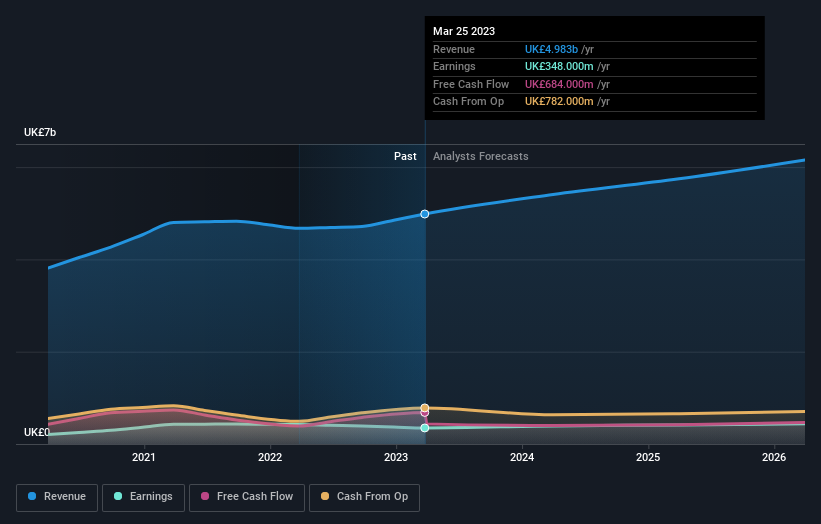Click the 2025 x-axis label
Screen dimensions: 821x524
click(x=648, y=457)
